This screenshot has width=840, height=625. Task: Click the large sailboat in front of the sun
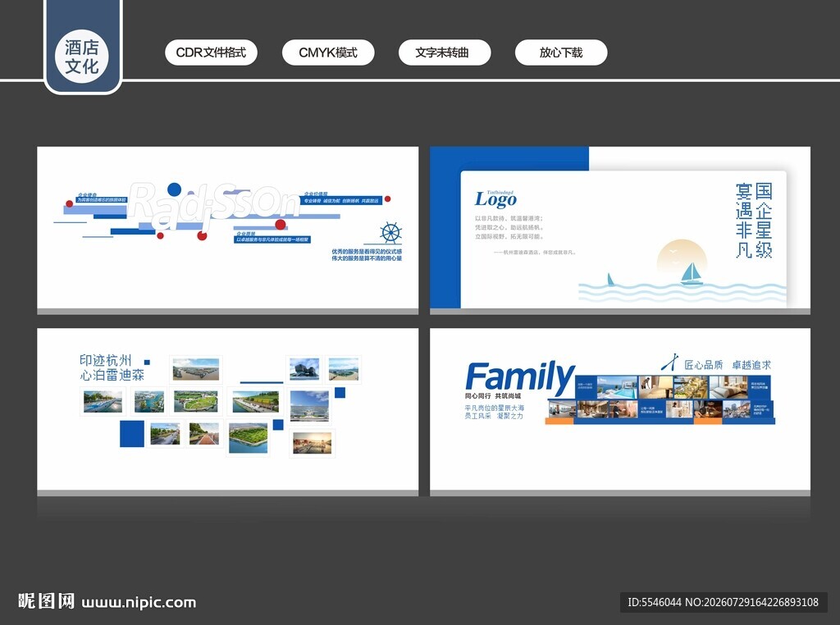pos(691,273)
